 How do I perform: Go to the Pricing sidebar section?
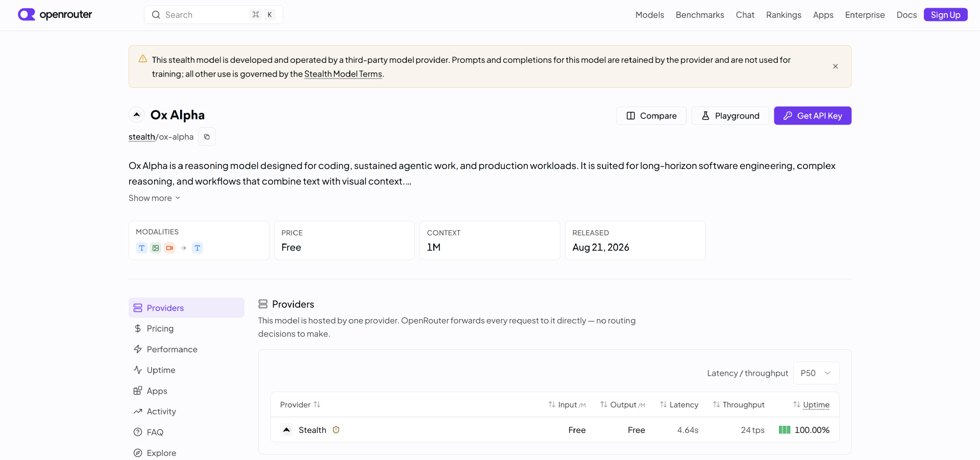tap(186, 329)
